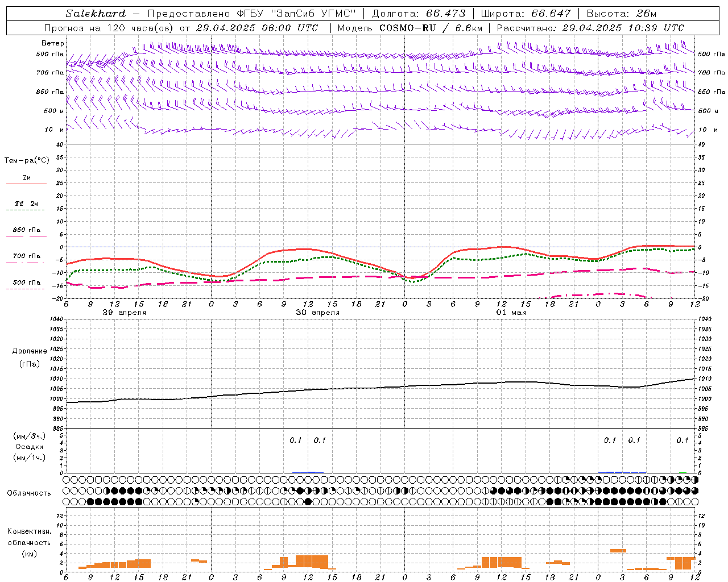
Task: Select the "ЗапСиб УГМС" provider text
Action: coord(313,14)
